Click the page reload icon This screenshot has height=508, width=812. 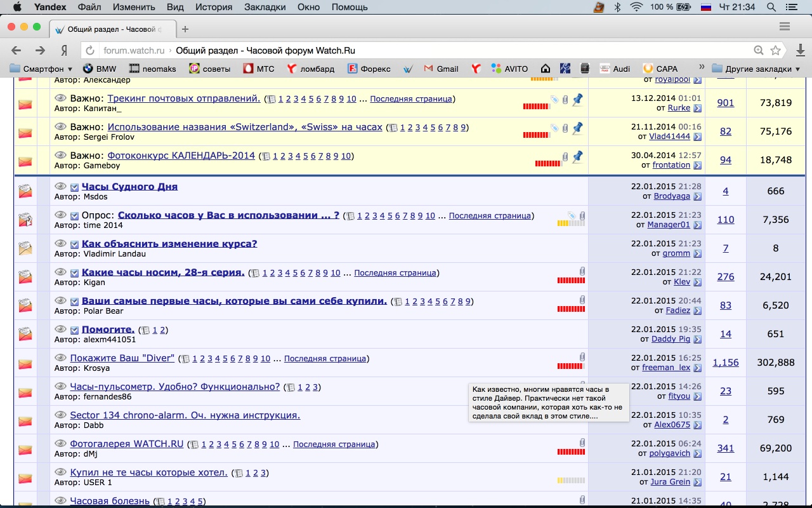[90, 51]
